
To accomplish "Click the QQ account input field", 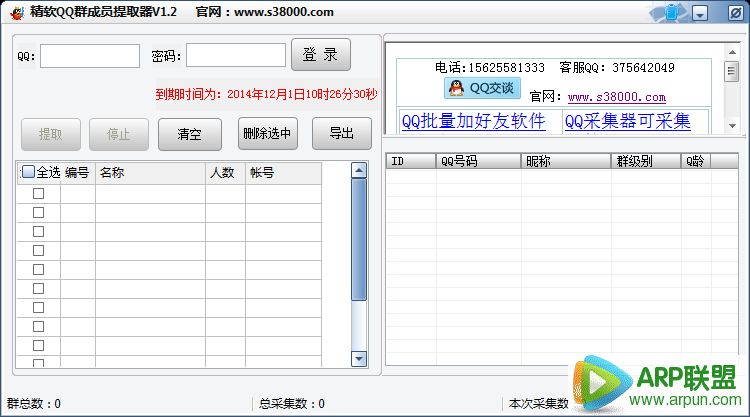I will click(90, 56).
